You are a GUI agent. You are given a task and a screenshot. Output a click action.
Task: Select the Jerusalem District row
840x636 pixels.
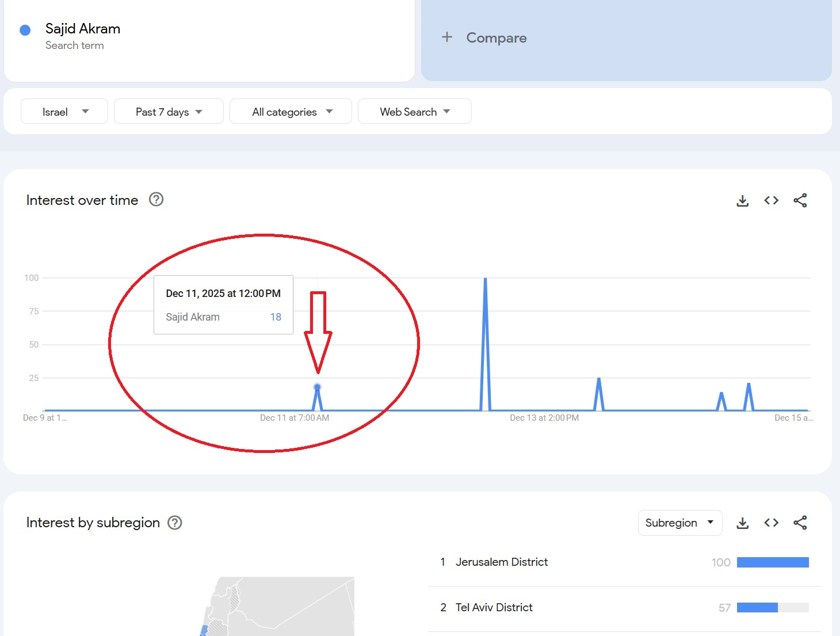(x=624, y=562)
